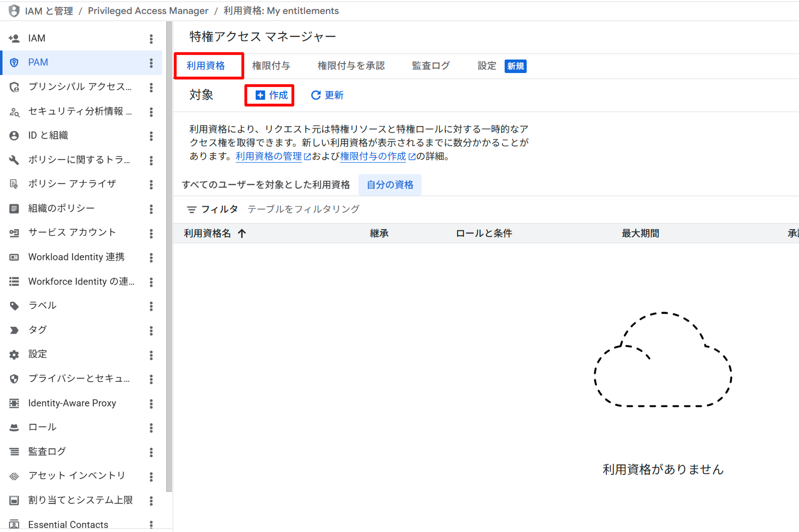
Task: Click the 作成 button
Action: [x=272, y=95]
